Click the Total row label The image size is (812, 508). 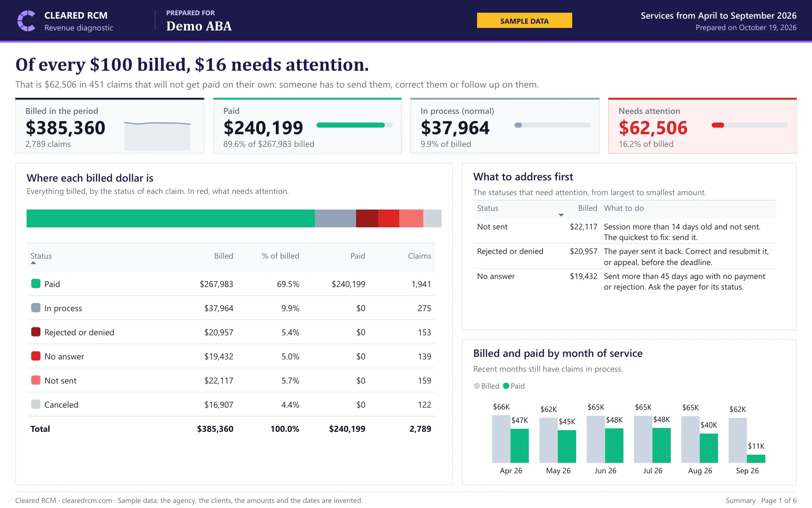(x=40, y=429)
